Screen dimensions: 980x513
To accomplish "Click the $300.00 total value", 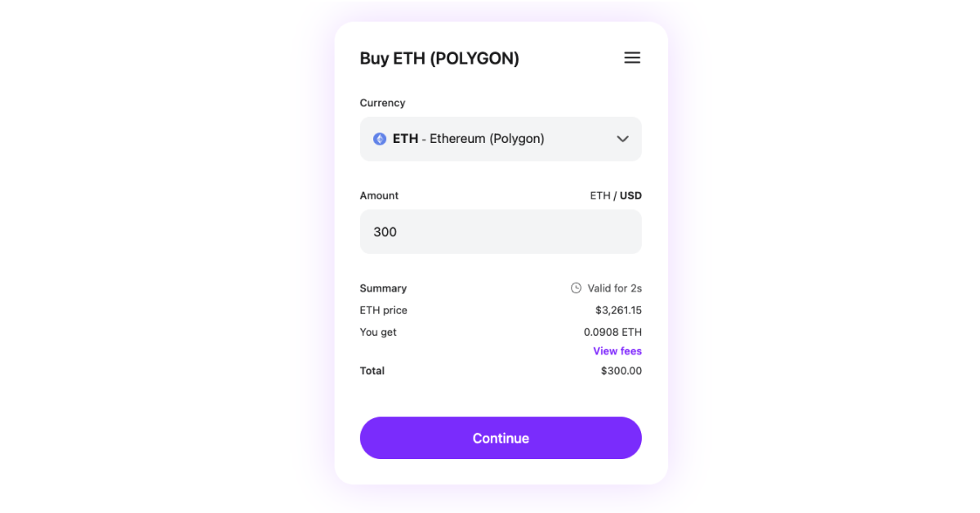I will [621, 371].
